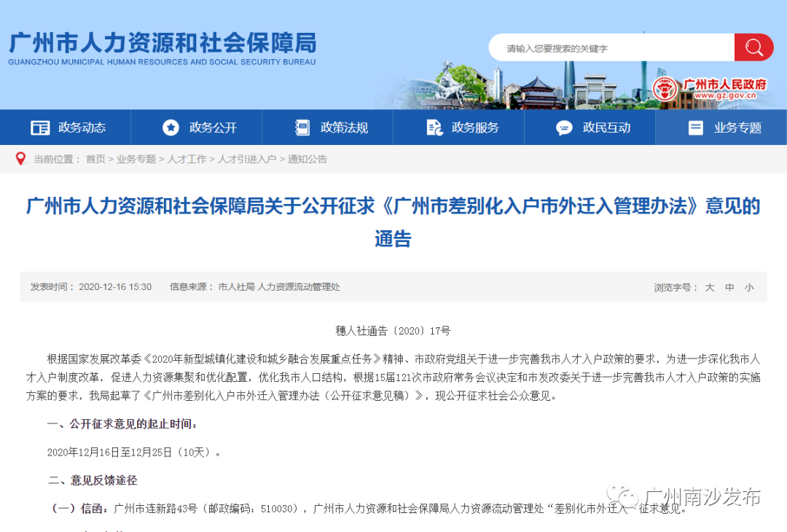Click the speech-bubble icon for 政民互动
Viewport: 787px width, 532px height.
point(564,127)
